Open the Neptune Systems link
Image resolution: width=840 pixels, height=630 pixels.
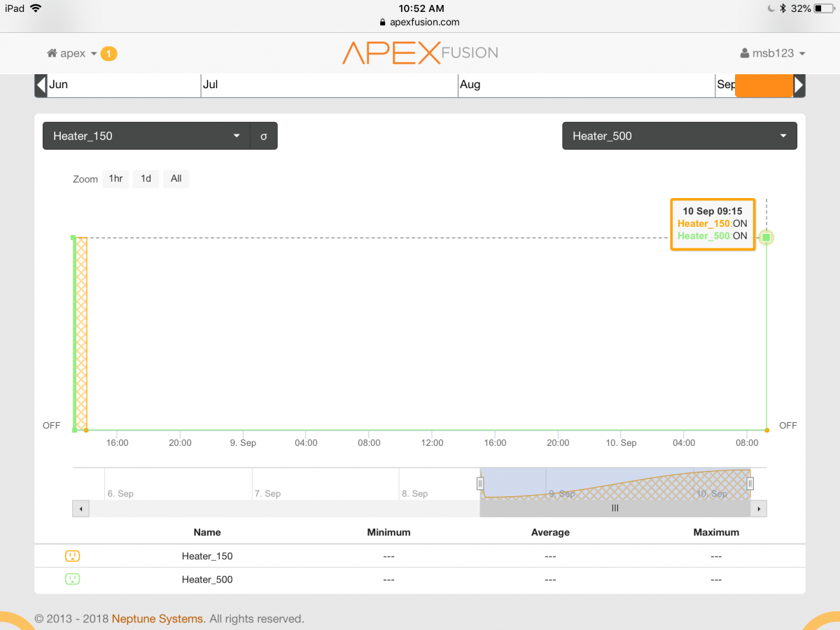coord(157,619)
